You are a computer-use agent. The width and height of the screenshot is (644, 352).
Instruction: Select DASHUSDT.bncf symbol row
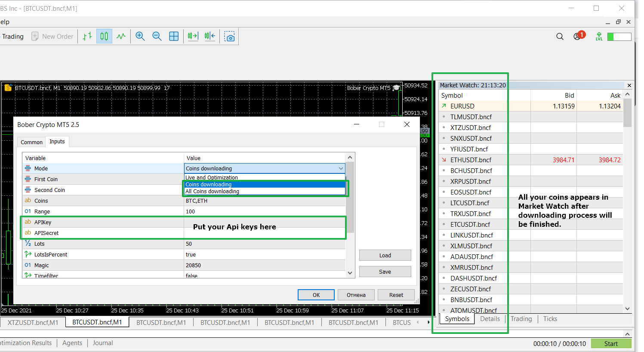click(x=531, y=278)
